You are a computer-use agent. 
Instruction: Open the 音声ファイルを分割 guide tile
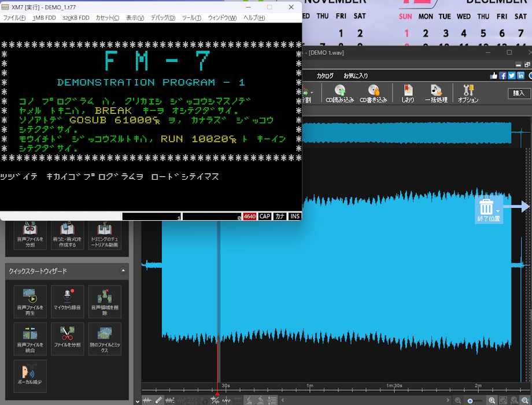tap(30, 235)
